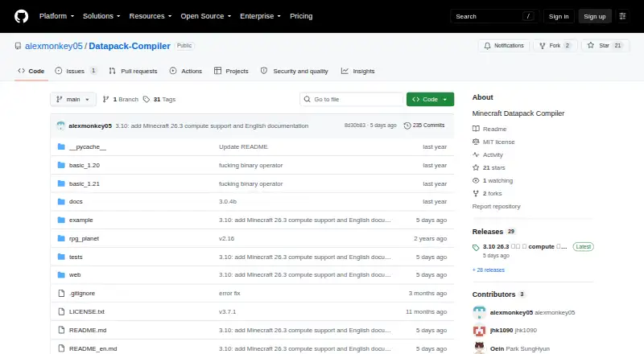Image resolution: width=644 pixels, height=354 pixels.
Task: Click the Notifications bell button
Action: coord(504,46)
